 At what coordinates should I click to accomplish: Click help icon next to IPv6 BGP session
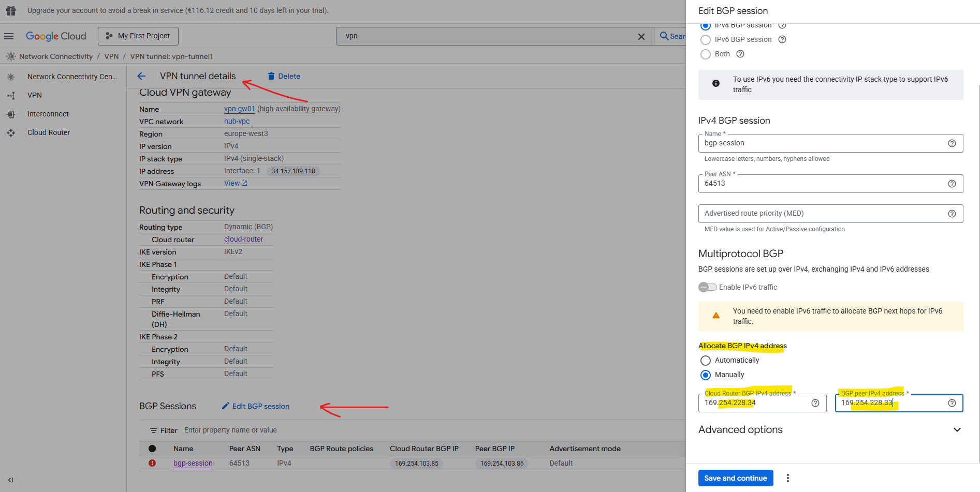tap(782, 39)
